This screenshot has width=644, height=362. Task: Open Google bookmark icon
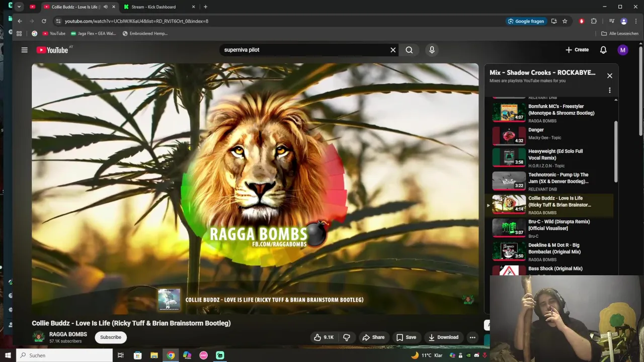click(x=34, y=34)
